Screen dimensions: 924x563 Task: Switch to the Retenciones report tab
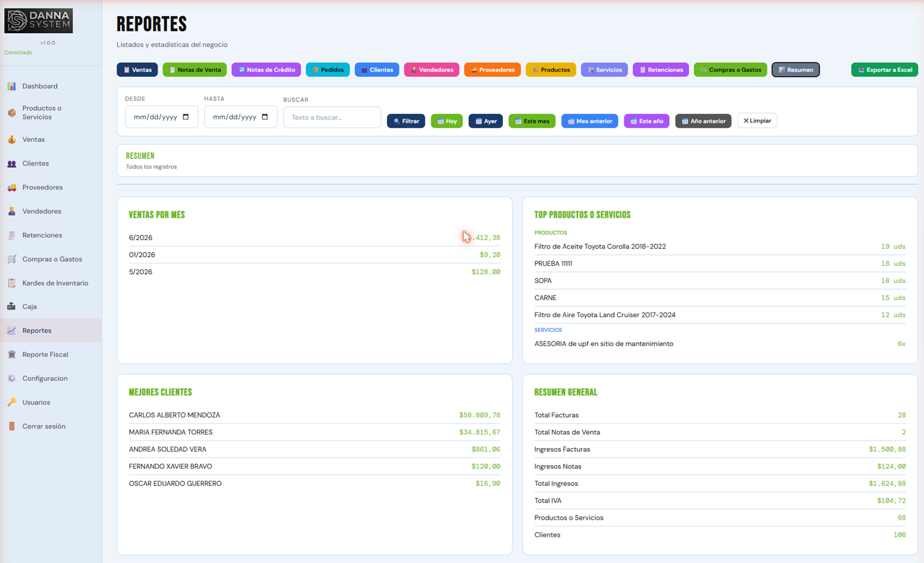tap(661, 70)
